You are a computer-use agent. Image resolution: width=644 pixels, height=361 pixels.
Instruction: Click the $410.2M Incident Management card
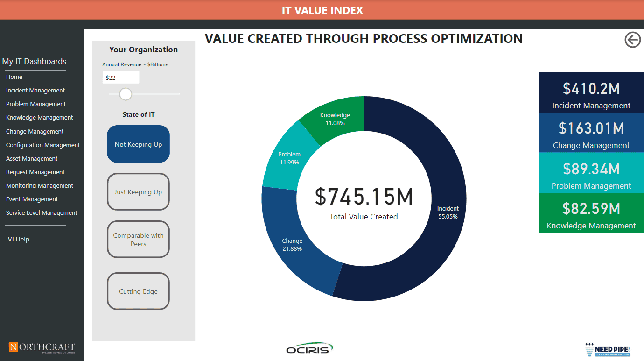click(591, 92)
